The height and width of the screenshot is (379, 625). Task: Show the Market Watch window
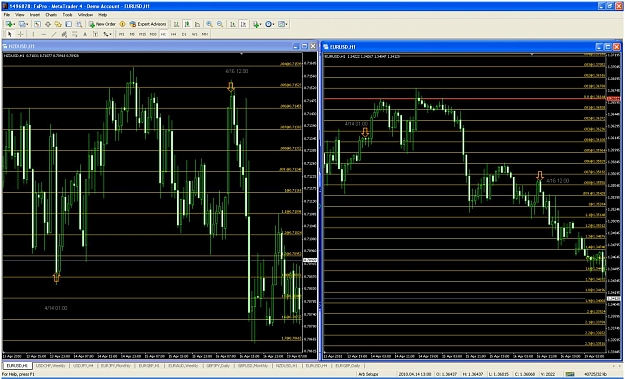pos(37,24)
